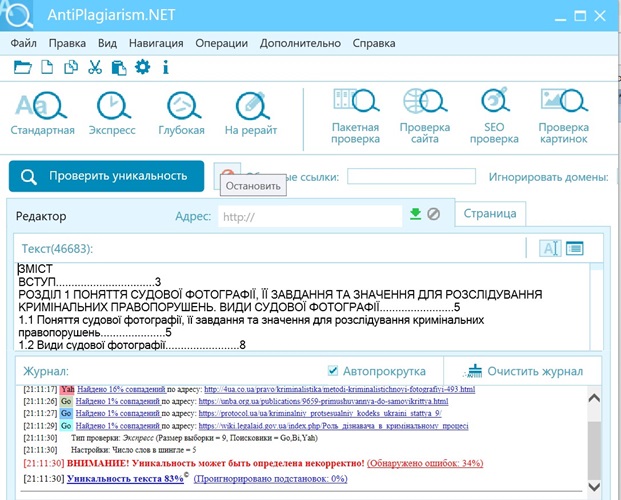Viewport: 621px width, 500px height.
Task: Click the Go badge at 21:11:29
Action: 66,426
